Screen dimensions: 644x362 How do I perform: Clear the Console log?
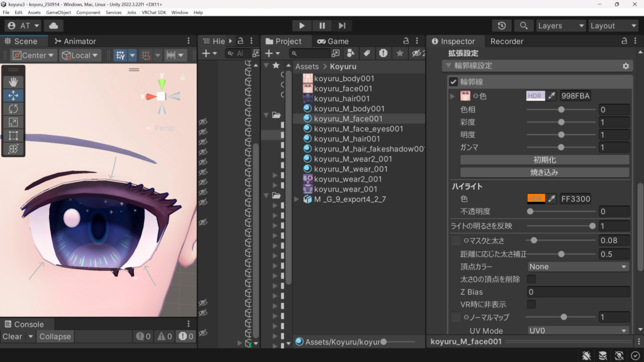point(13,337)
